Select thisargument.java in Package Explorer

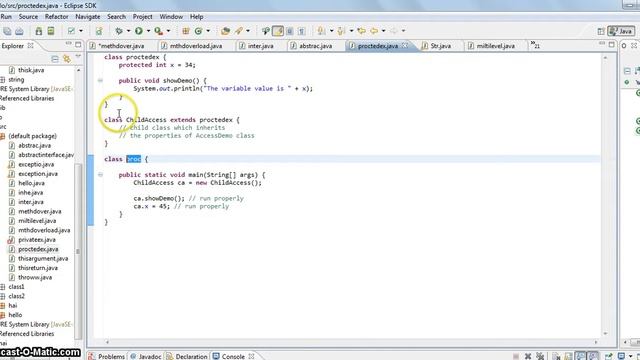(43, 258)
